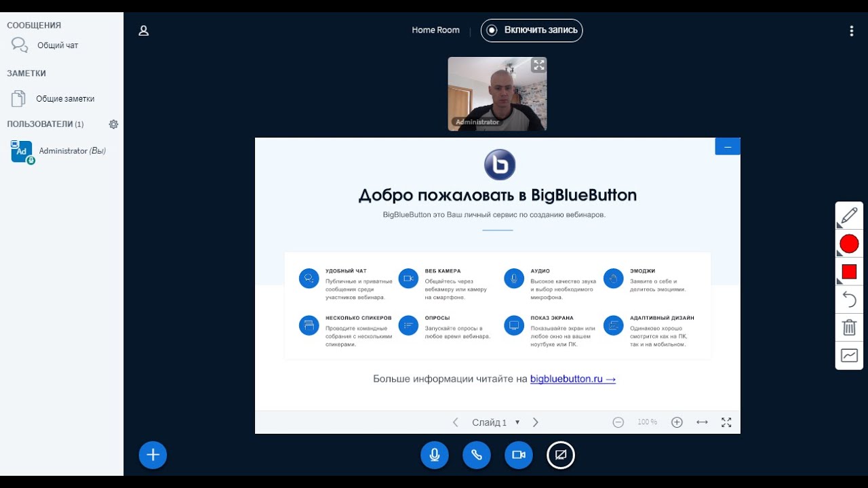This screenshot has height=488, width=868.
Task: Select the pencil drawing tool
Action: point(849,216)
